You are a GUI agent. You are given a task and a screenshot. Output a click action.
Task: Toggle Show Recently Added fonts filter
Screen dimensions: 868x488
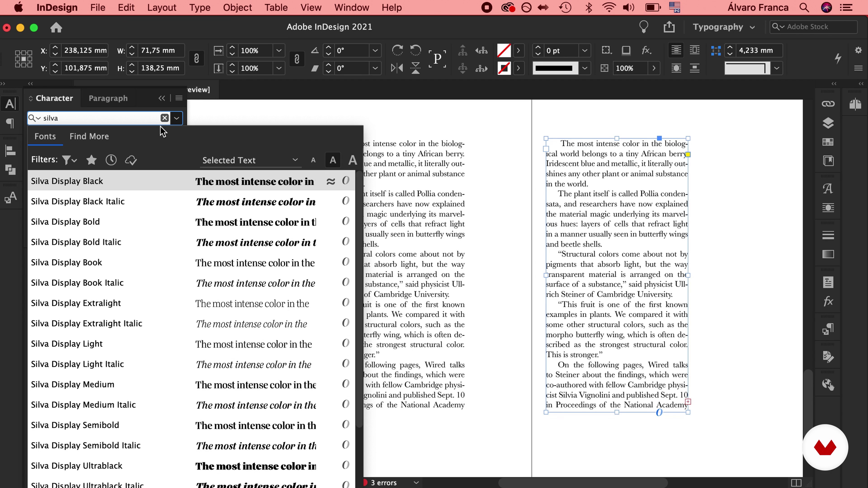pos(111,160)
